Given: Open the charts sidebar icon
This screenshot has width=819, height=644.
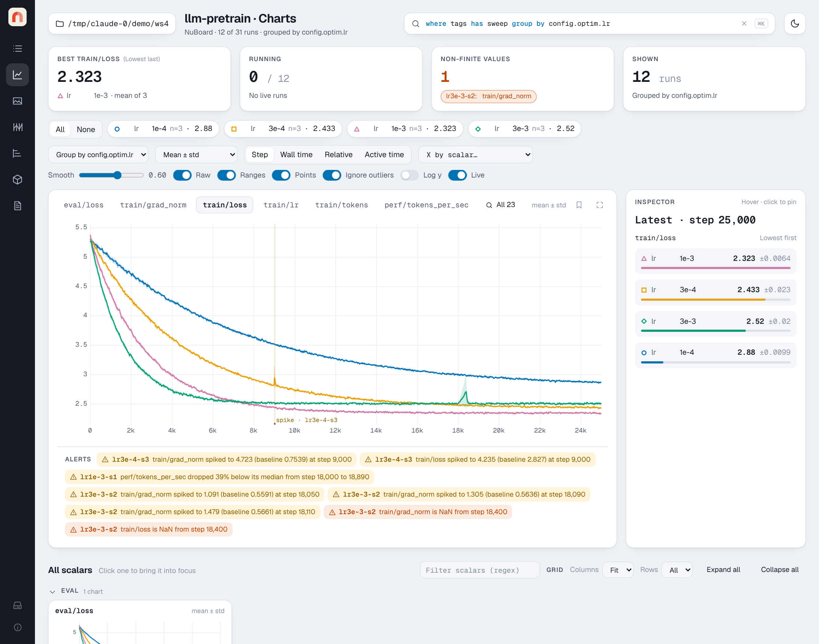Looking at the screenshot, I should pos(17,75).
